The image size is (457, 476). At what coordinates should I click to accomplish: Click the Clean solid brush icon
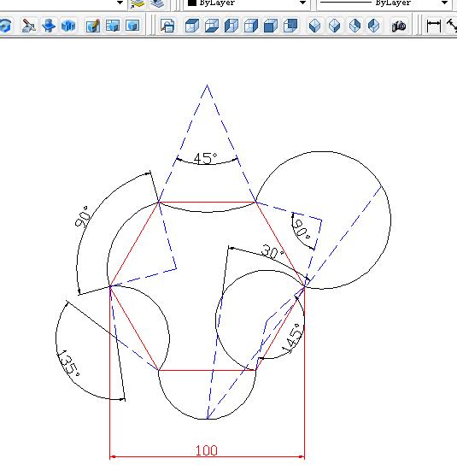click(x=29, y=26)
